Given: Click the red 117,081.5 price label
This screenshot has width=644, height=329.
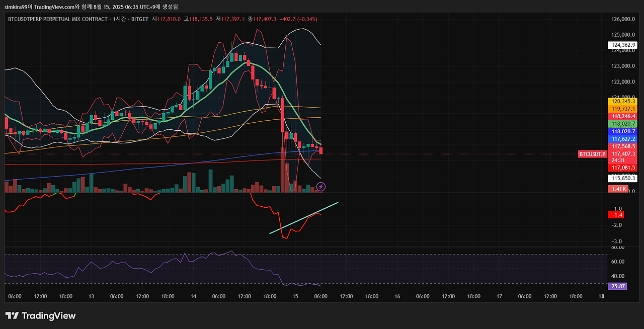Looking at the screenshot, I should [623, 168].
